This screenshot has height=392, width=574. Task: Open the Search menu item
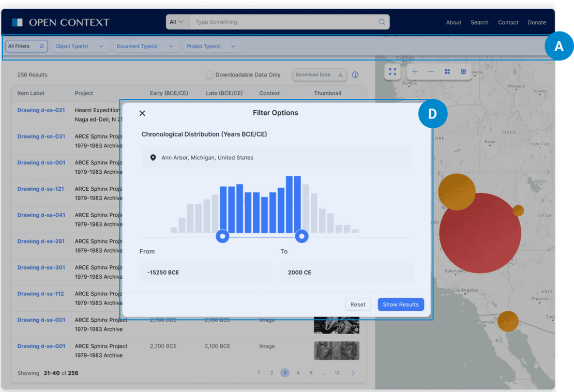(479, 22)
